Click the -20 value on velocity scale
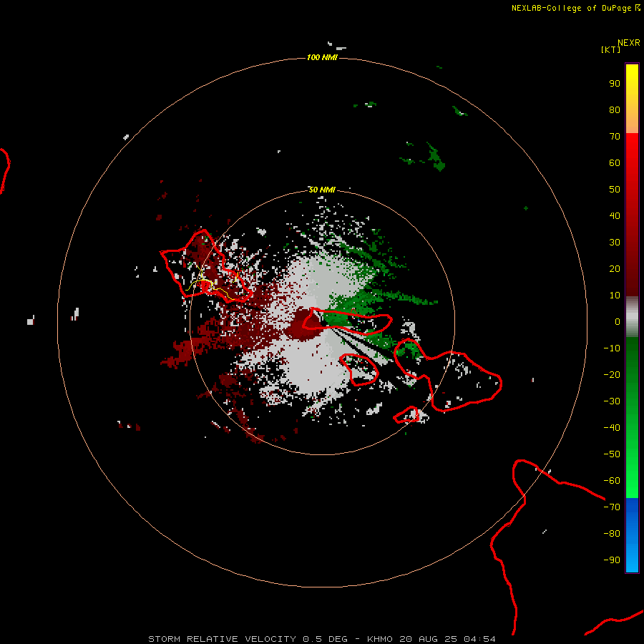 click(x=612, y=374)
